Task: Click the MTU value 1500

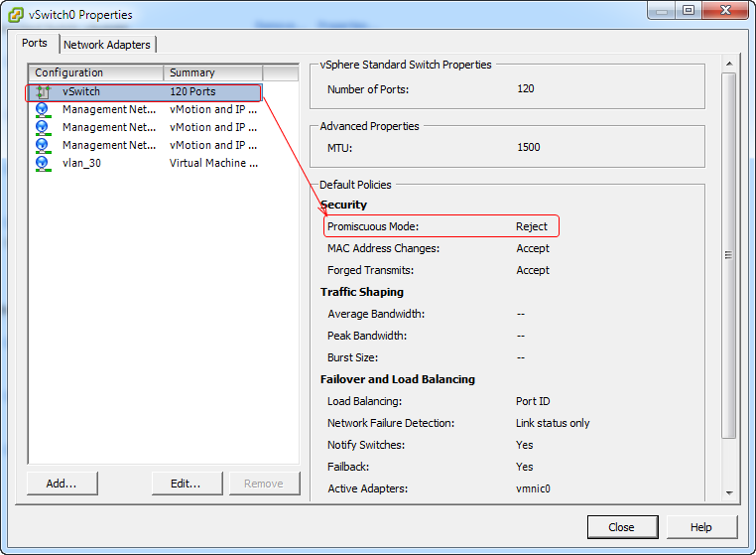Action: point(529,147)
